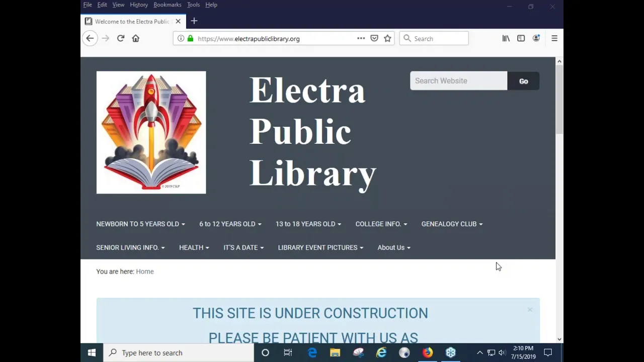Open a new browser tab
Image resolution: width=644 pixels, height=362 pixels.
194,21
